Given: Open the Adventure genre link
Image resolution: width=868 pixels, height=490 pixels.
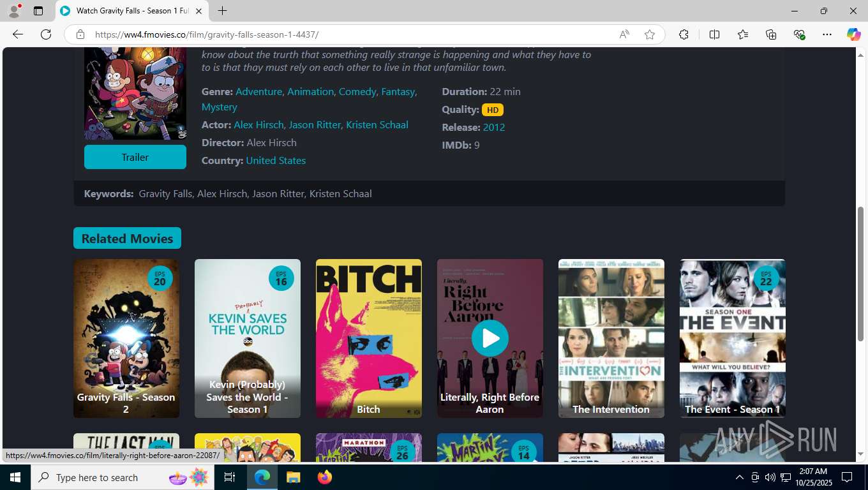Looking at the screenshot, I should (x=258, y=91).
